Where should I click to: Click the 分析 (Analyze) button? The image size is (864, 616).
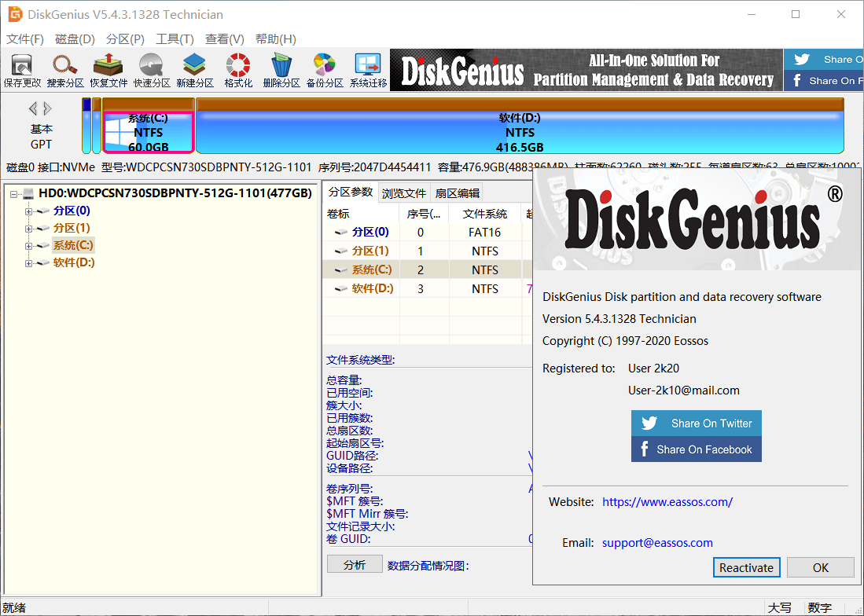[355, 563]
